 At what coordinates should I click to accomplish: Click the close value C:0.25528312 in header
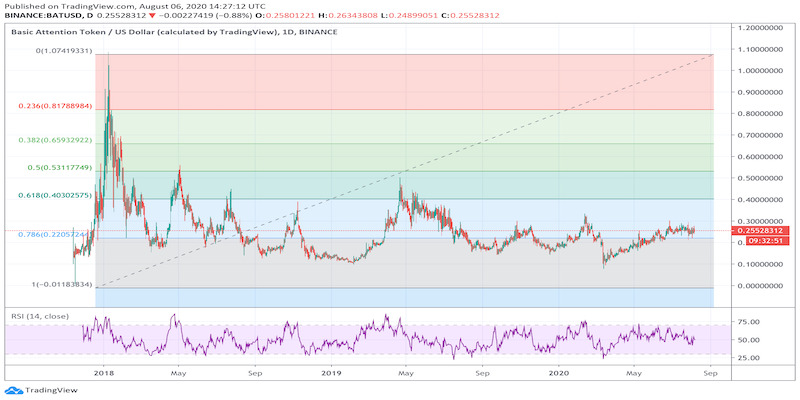click(470, 16)
